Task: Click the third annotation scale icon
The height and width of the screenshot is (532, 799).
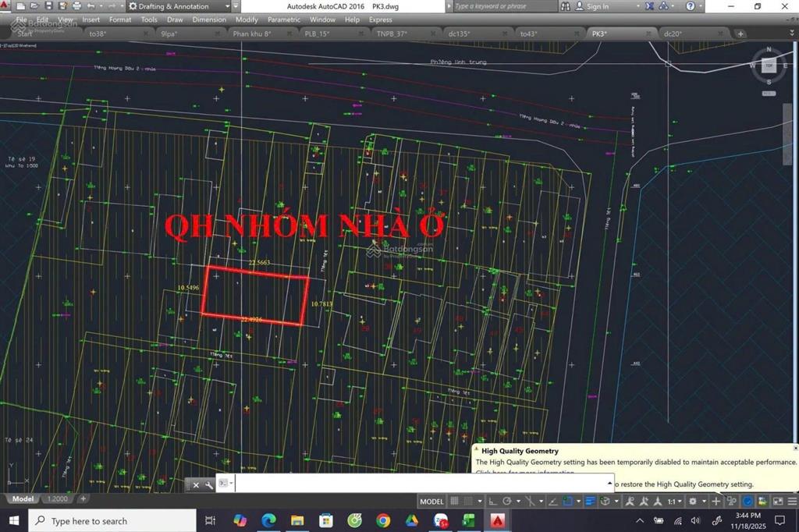Action: (658, 502)
